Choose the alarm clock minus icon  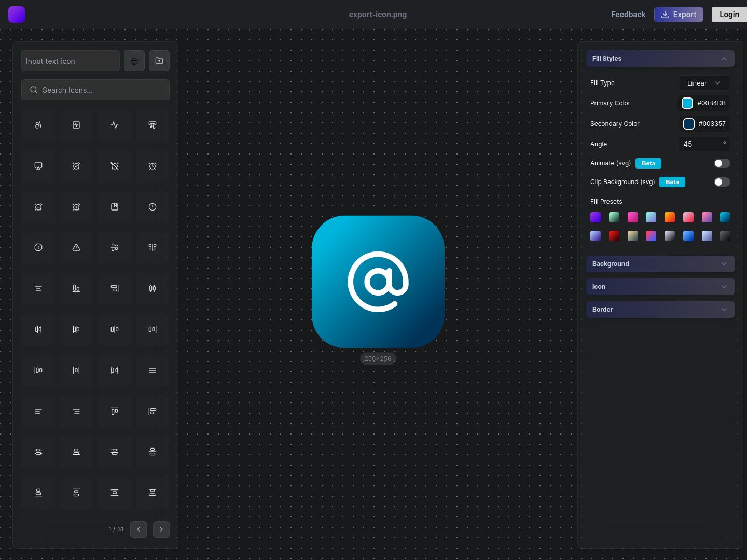38,207
